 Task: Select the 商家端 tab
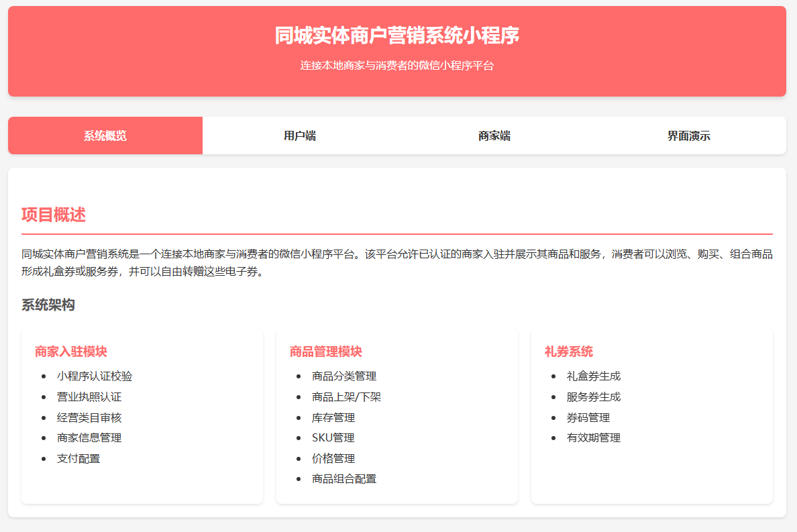[494, 136]
